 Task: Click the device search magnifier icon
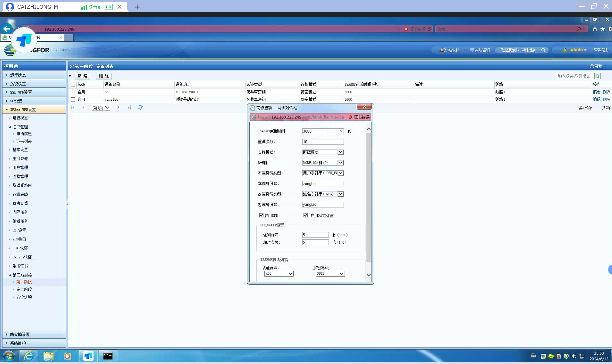click(598, 76)
